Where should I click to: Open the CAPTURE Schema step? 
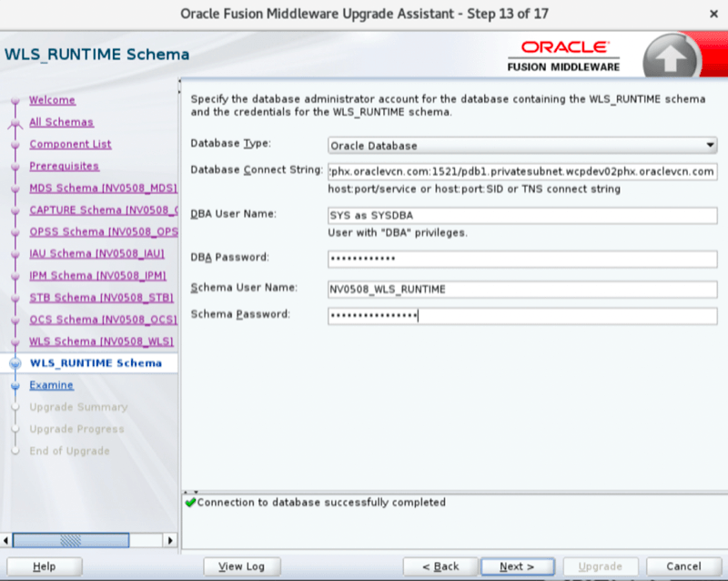point(103,209)
